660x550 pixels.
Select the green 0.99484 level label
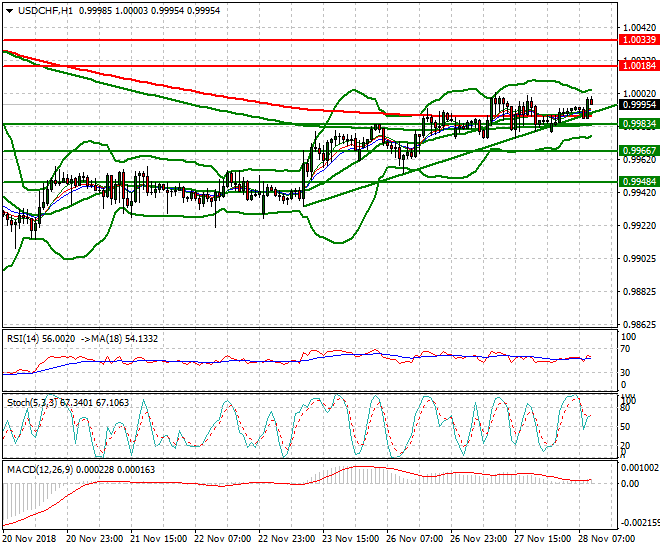point(639,182)
